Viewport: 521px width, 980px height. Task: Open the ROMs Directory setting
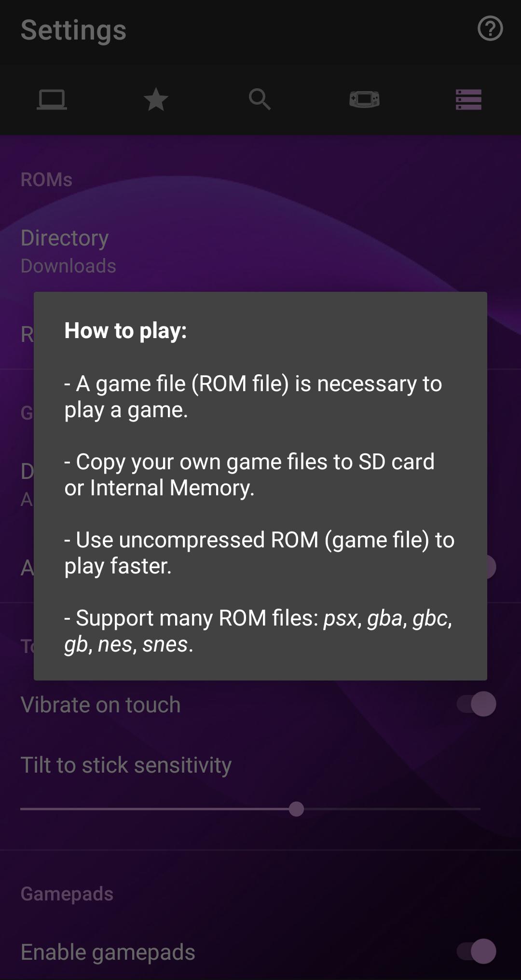pos(260,251)
